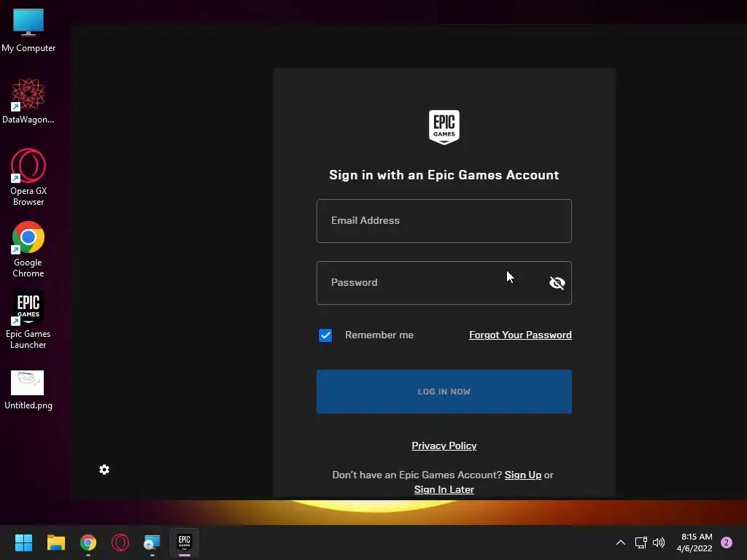Focus the Email Address field
The width and height of the screenshot is (747, 560).
[x=444, y=221]
